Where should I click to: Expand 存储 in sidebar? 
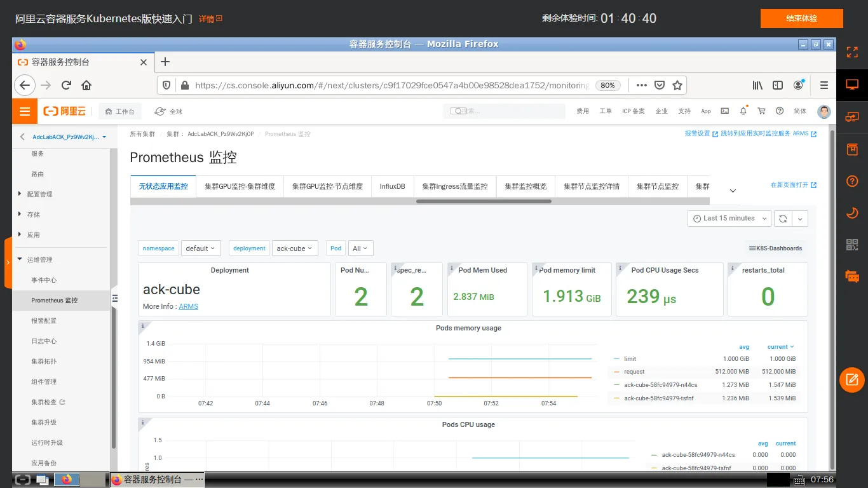[x=33, y=214]
